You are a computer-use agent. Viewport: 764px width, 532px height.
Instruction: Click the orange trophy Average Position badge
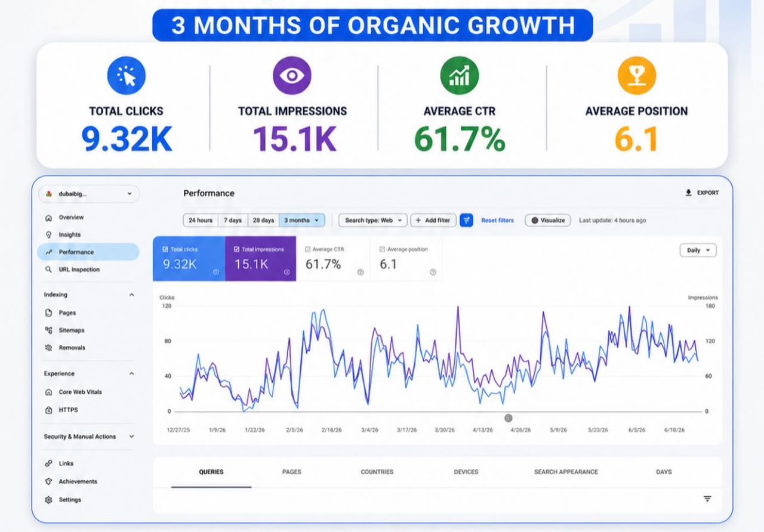click(637, 76)
